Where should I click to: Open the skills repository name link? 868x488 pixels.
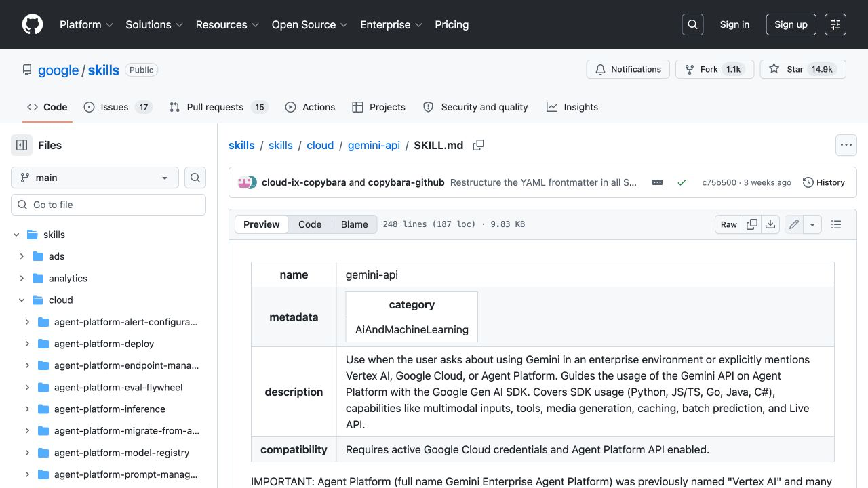pos(104,70)
